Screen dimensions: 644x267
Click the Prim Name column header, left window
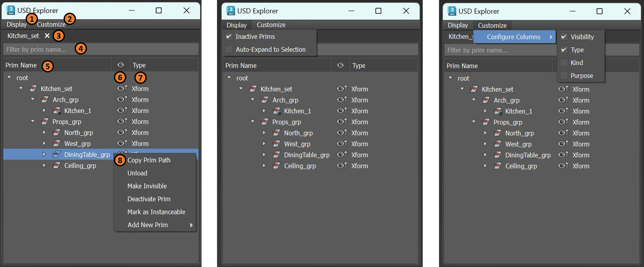57,65
